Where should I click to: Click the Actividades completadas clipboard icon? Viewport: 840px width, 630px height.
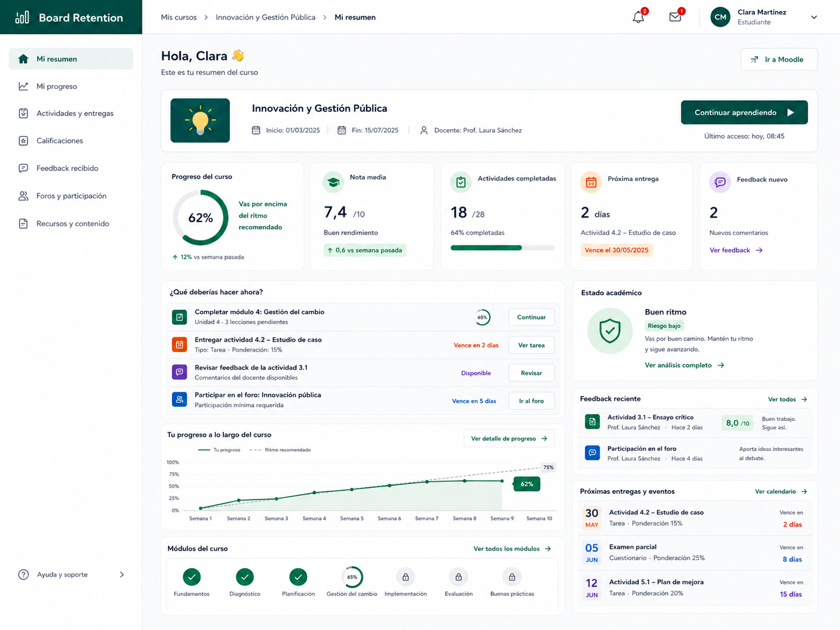(461, 182)
